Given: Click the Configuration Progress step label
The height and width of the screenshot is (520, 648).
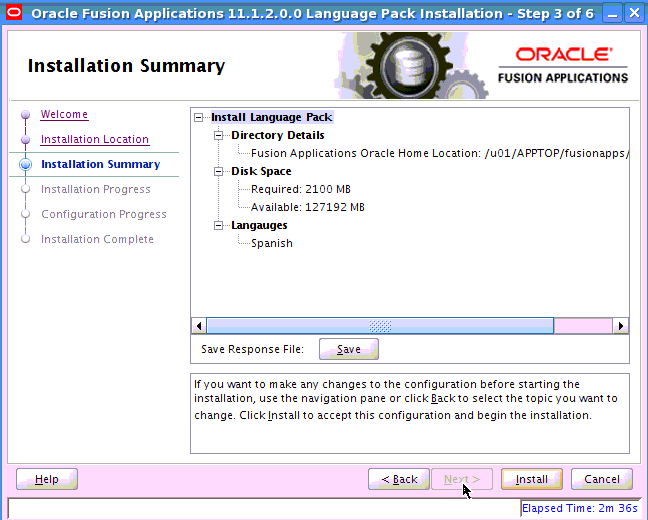Looking at the screenshot, I should (104, 214).
